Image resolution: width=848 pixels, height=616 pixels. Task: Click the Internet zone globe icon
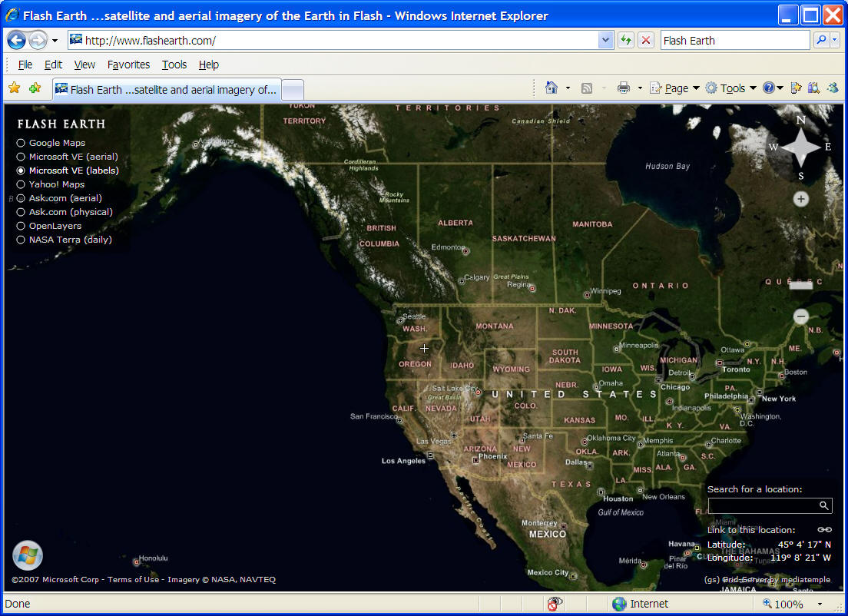[618, 604]
